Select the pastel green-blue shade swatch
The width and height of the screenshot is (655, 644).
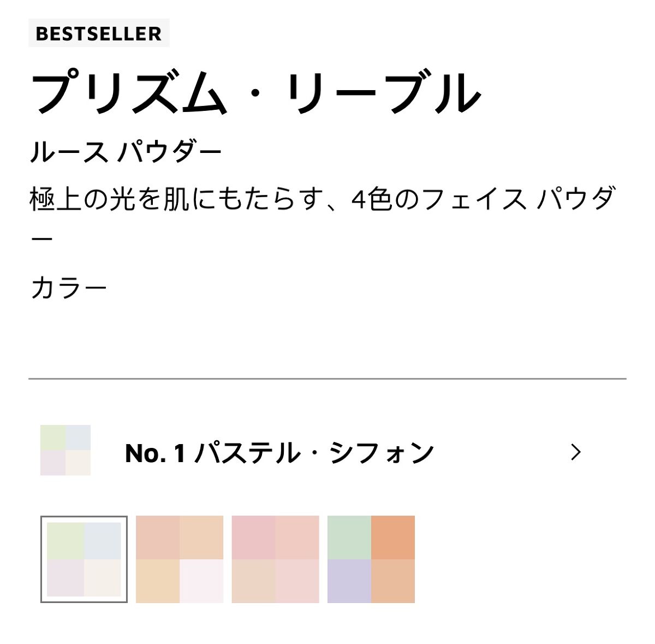[84, 559]
